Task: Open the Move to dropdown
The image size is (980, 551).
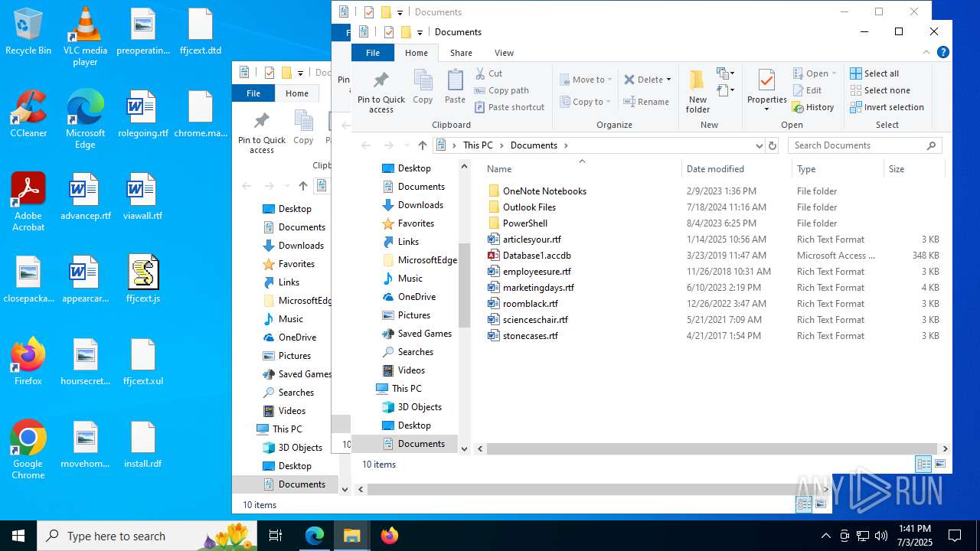Action: [x=586, y=80]
